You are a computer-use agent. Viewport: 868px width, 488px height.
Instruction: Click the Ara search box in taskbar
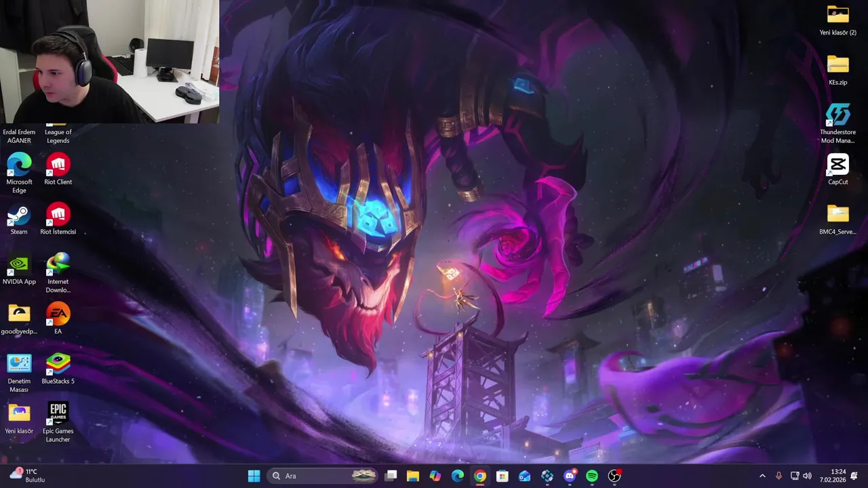point(322,476)
